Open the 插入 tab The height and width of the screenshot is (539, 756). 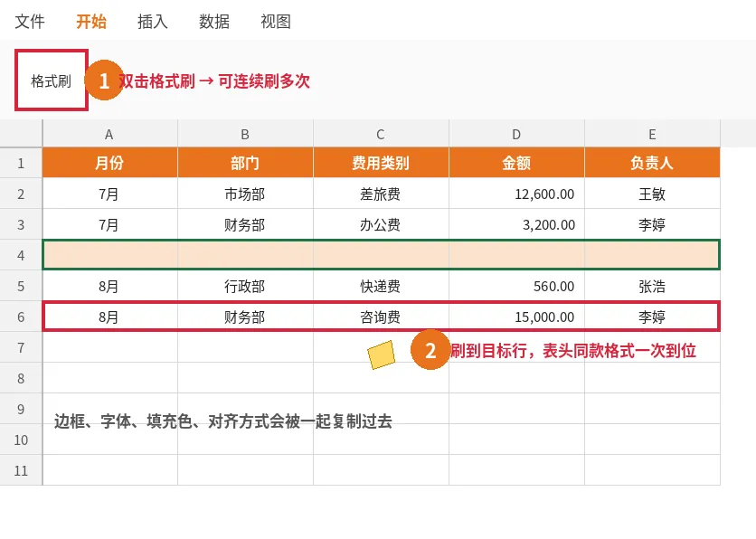click(x=152, y=21)
